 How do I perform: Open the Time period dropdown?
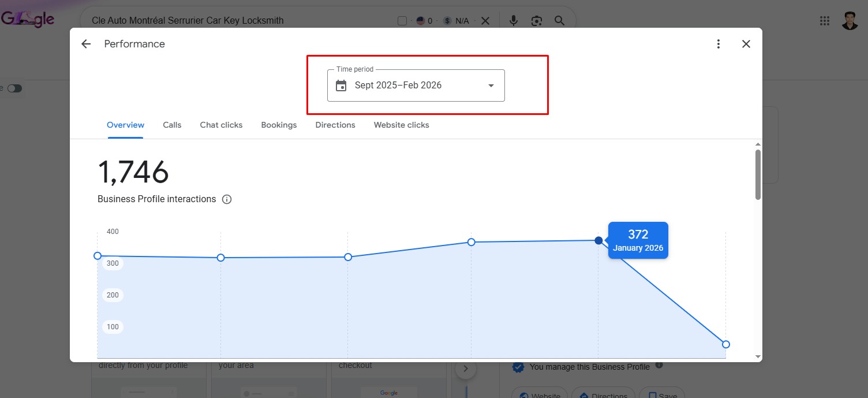point(416,85)
